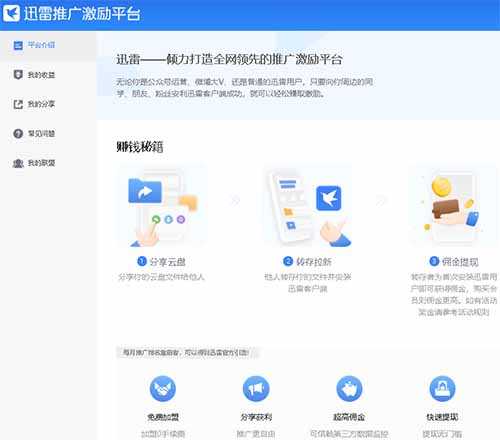
Task: Click the question mark icon for 常见问题
Action: (x=18, y=133)
